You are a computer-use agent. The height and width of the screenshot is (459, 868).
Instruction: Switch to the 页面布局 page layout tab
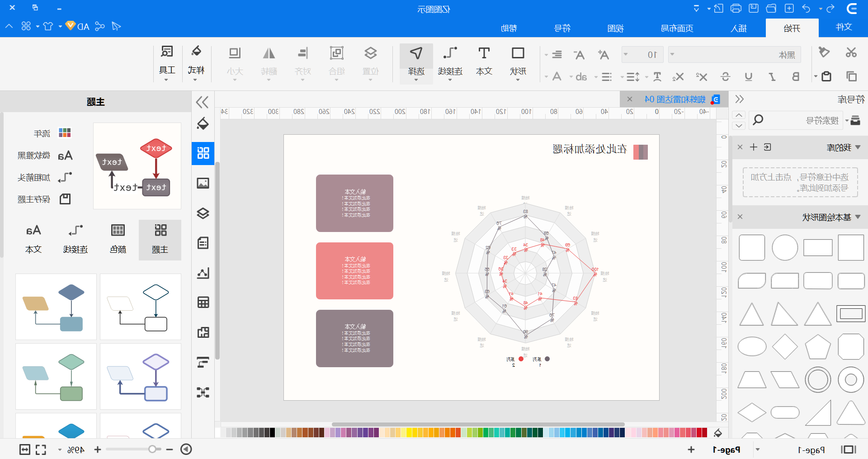click(x=677, y=28)
